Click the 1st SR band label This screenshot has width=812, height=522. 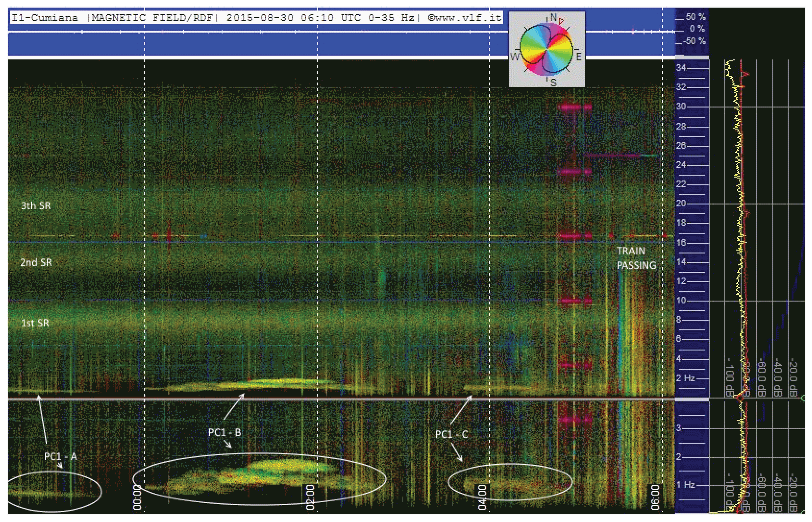tap(35, 323)
